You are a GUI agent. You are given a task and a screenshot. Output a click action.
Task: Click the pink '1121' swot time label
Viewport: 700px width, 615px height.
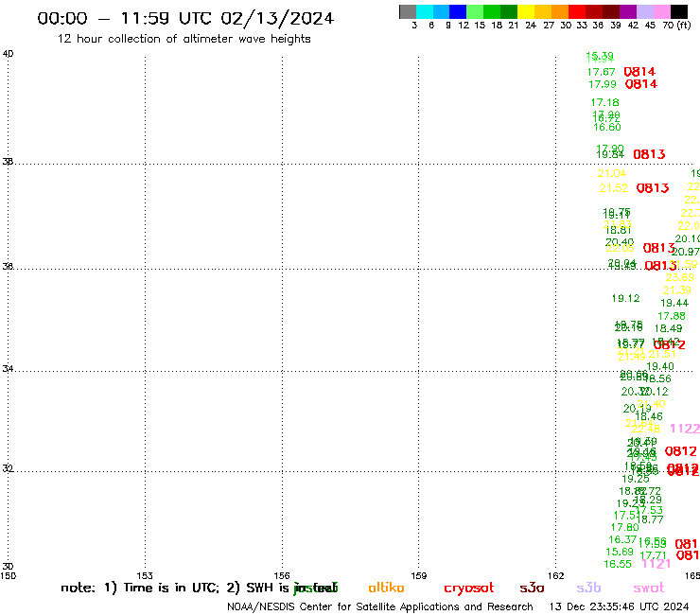coord(656,564)
